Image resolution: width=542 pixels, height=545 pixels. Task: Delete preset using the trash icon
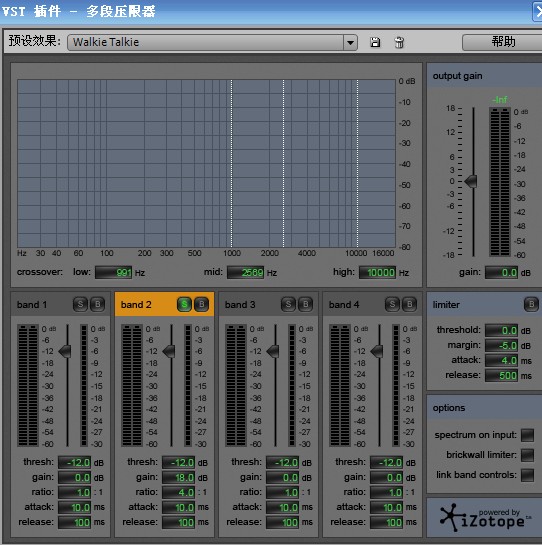coord(399,42)
